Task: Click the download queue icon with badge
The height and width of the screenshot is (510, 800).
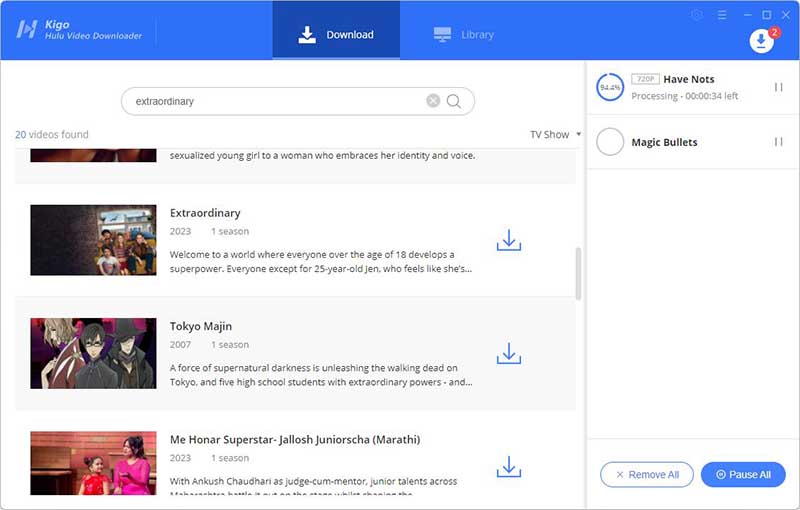Action: click(x=761, y=41)
